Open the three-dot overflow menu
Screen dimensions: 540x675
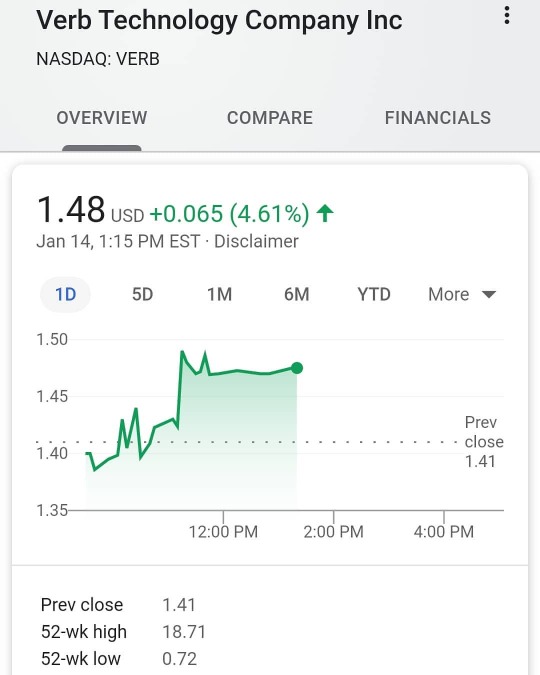click(x=507, y=15)
